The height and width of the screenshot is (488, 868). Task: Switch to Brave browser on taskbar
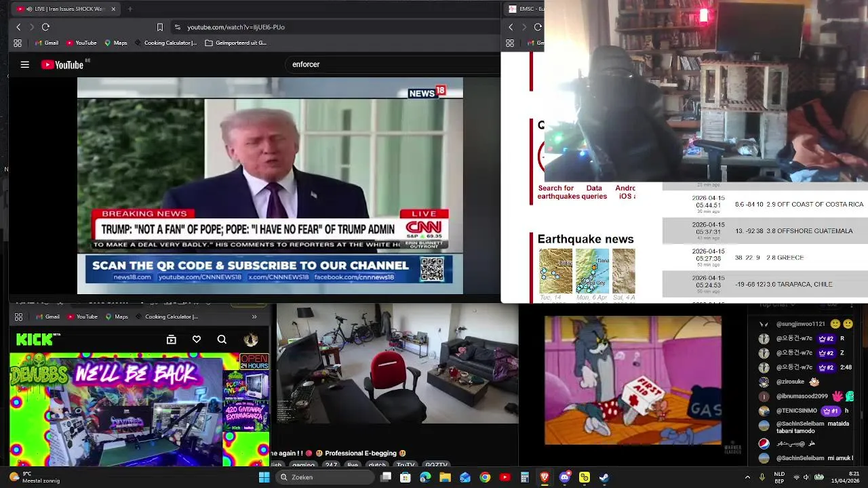545,477
